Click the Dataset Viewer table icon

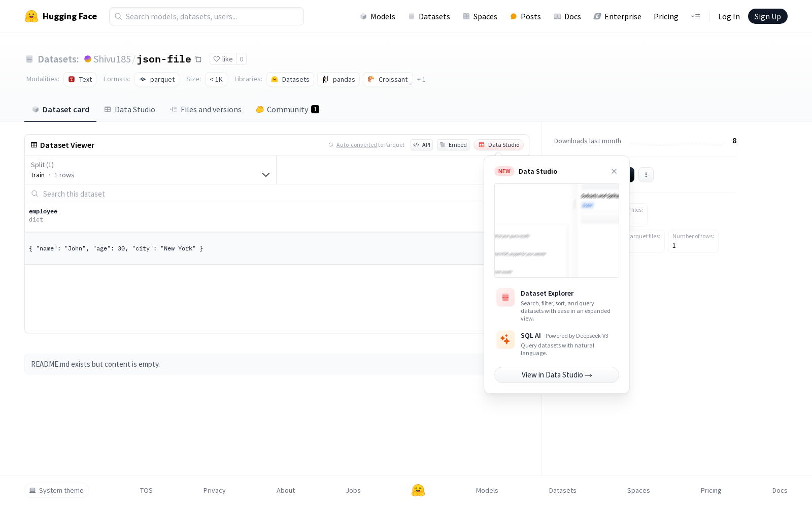(34, 145)
